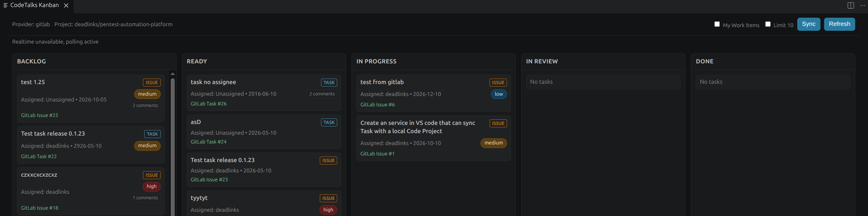Image resolution: width=868 pixels, height=216 pixels.
Task: Click the Backlog column scrollbar thumb
Action: click(x=173, y=147)
